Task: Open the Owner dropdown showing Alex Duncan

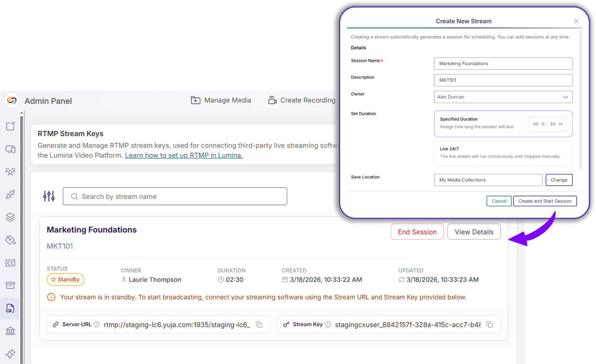Action: [503, 97]
